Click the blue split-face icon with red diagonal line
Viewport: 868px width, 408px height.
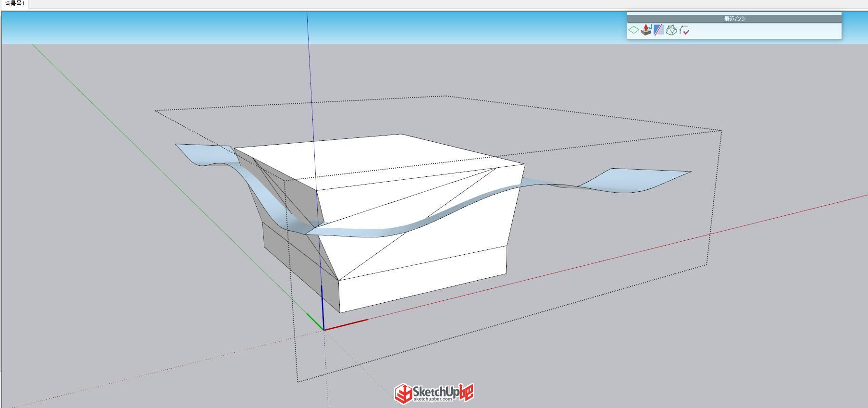click(658, 30)
